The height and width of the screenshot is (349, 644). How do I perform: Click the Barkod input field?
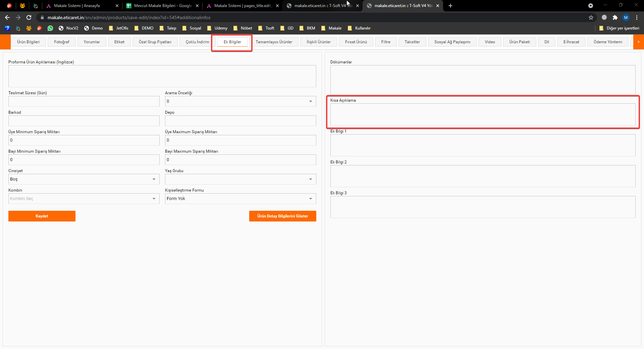(x=84, y=121)
